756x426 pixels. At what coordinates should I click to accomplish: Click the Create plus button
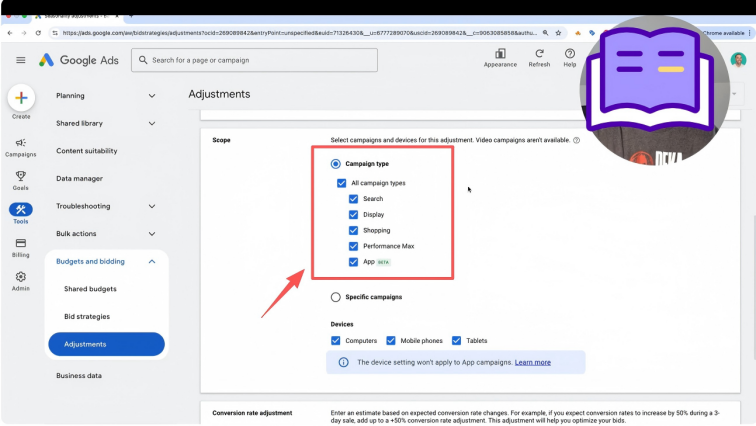21,98
